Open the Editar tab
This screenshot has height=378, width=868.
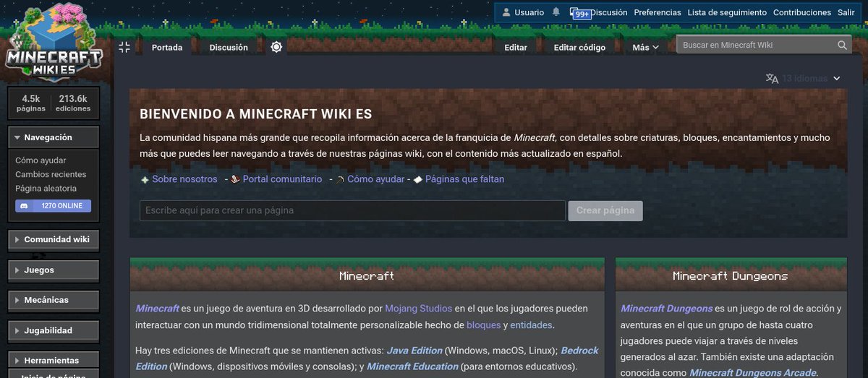516,47
